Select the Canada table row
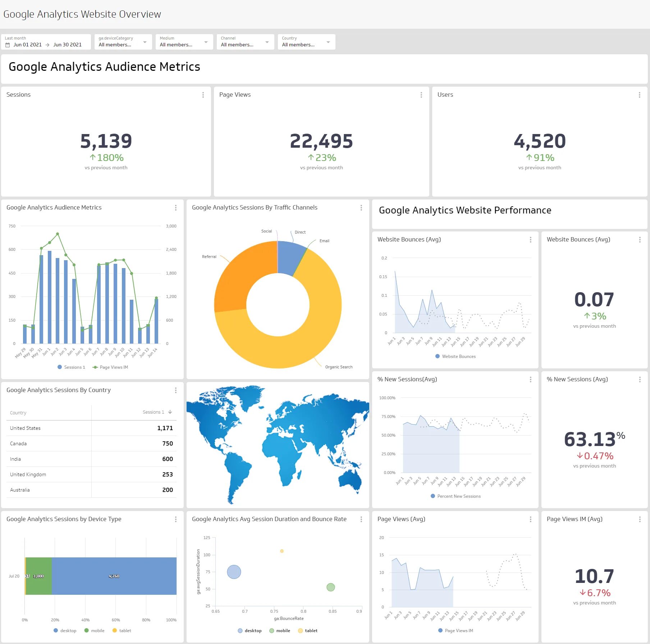 pos(91,443)
